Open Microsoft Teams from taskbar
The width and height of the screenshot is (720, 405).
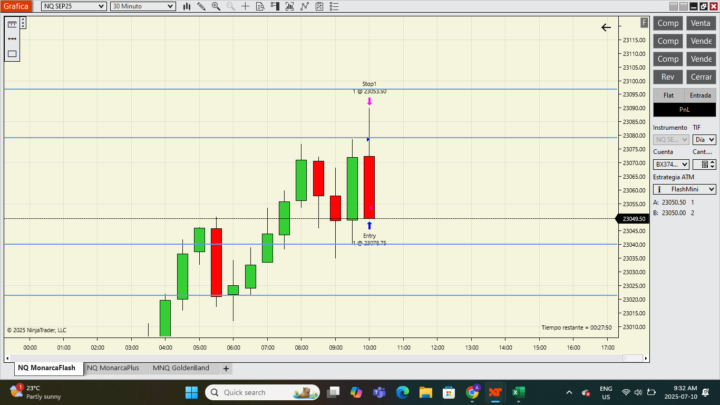click(379, 392)
